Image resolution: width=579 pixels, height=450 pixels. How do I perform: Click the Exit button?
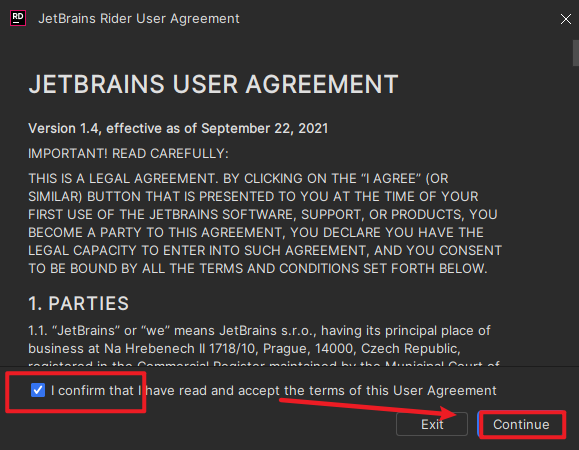(432, 424)
